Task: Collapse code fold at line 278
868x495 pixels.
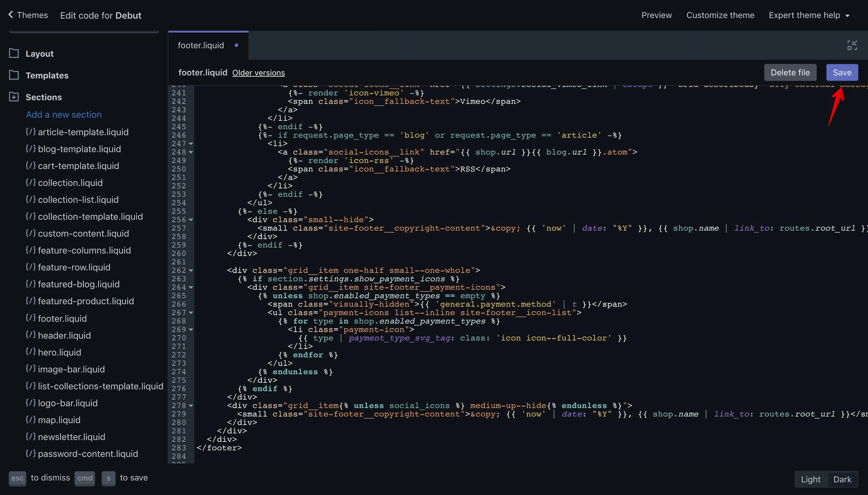Action: coord(191,406)
